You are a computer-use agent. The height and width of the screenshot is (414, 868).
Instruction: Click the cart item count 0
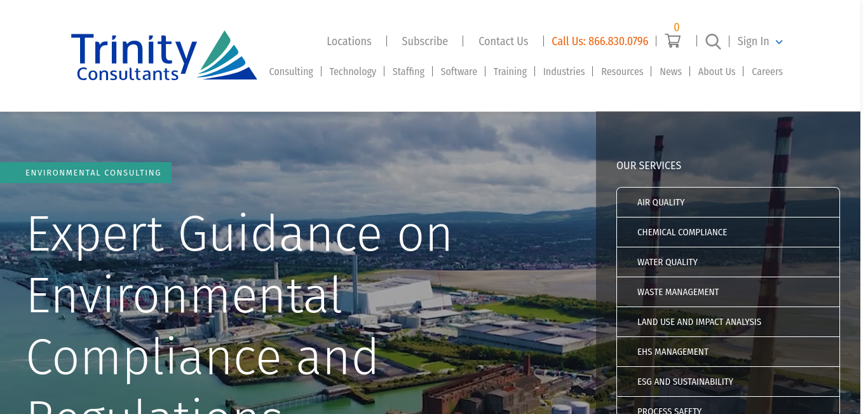(x=677, y=27)
